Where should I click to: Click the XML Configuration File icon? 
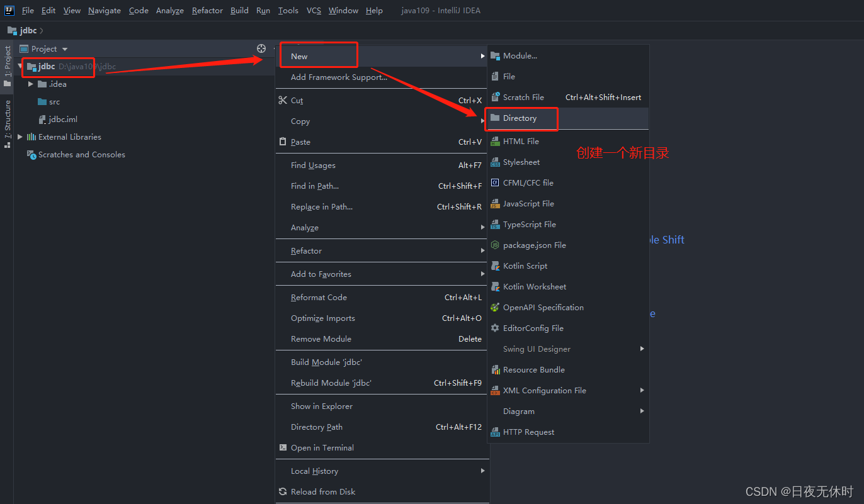click(x=495, y=390)
